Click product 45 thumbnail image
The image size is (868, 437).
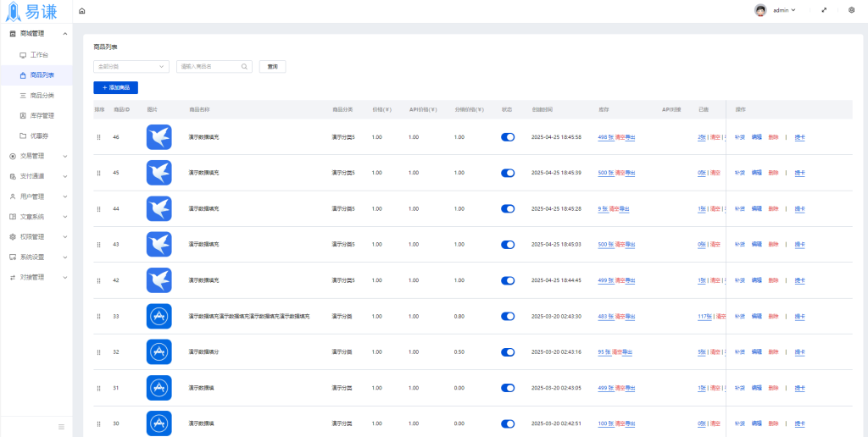tap(159, 173)
